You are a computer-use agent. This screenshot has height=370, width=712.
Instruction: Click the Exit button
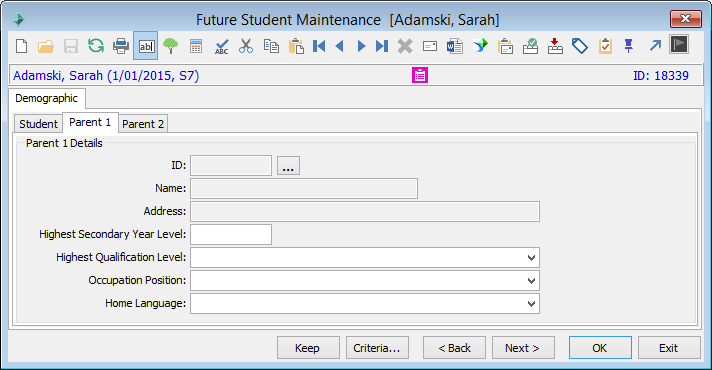click(x=669, y=348)
